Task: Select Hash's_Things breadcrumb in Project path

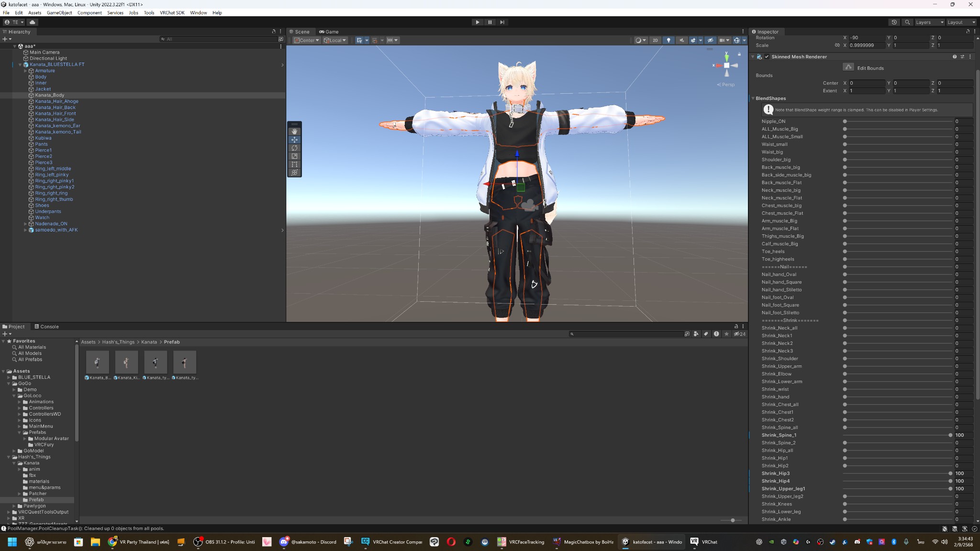Action: coord(118,342)
